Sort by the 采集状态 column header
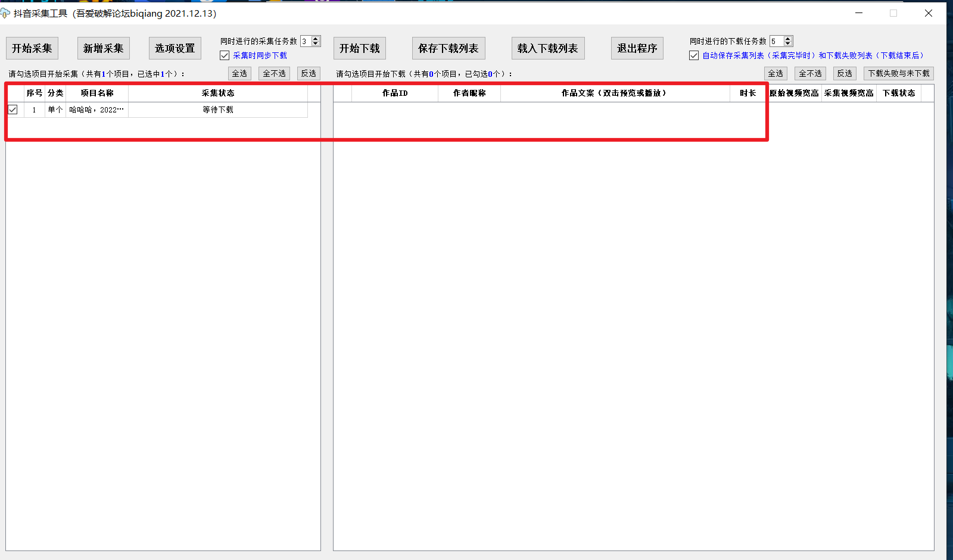The width and height of the screenshot is (953, 560). pyautogui.click(x=218, y=93)
